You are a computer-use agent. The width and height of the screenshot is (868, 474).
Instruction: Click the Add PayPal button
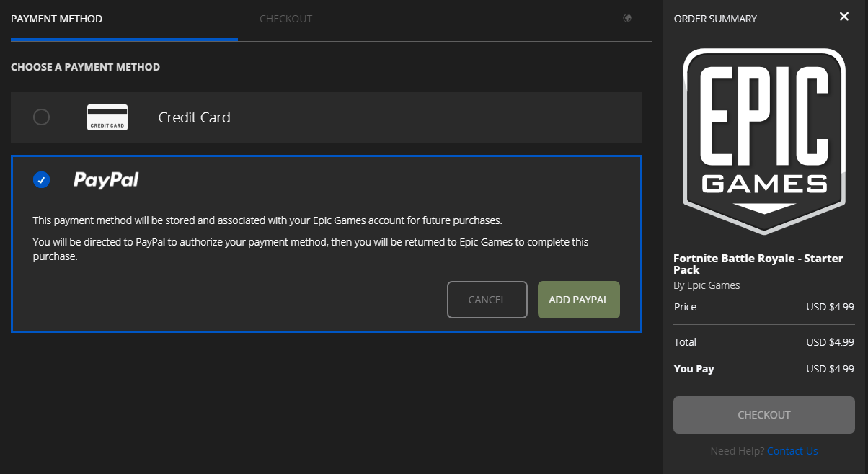tap(579, 300)
